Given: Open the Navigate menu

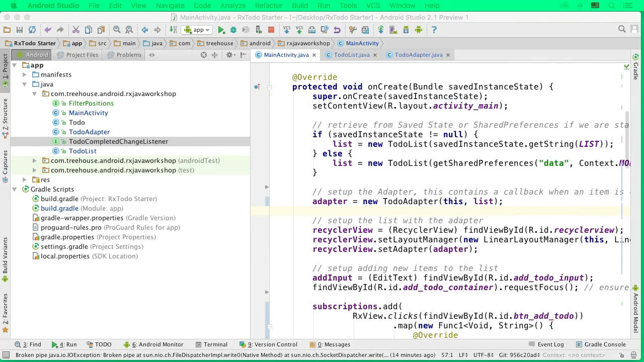Looking at the screenshot, I should (170, 6).
